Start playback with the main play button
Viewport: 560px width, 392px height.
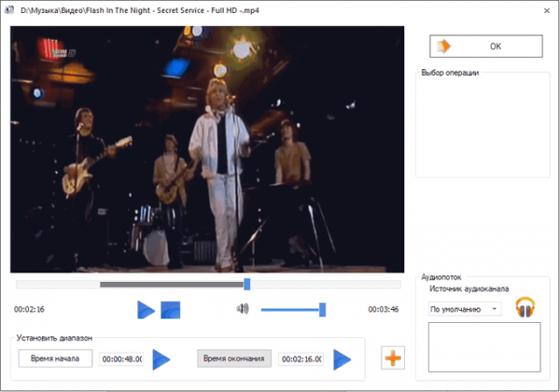click(147, 310)
